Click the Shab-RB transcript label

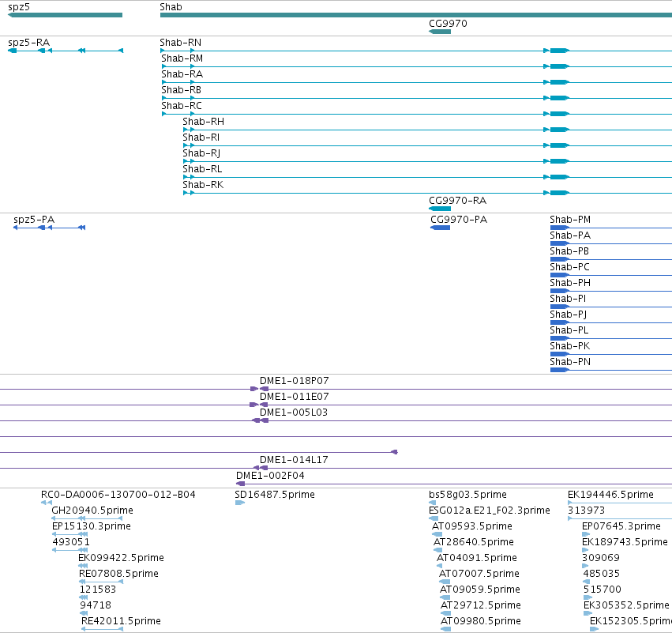pos(182,90)
